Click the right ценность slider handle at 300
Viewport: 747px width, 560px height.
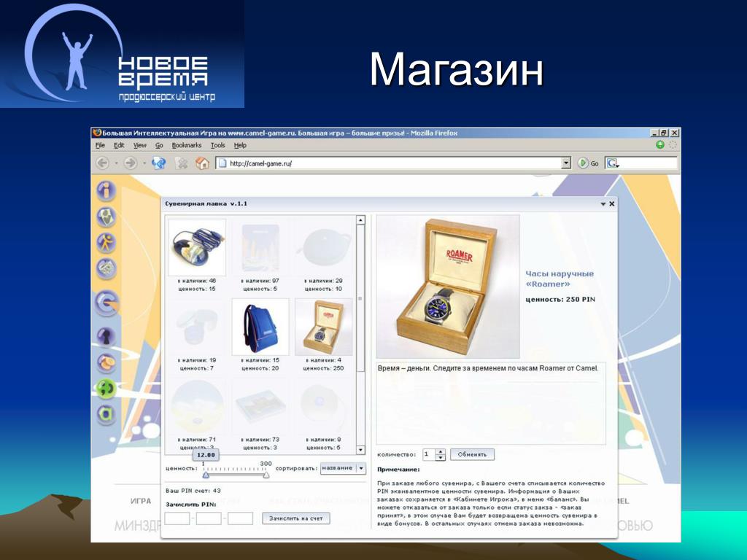pyautogui.click(x=266, y=475)
